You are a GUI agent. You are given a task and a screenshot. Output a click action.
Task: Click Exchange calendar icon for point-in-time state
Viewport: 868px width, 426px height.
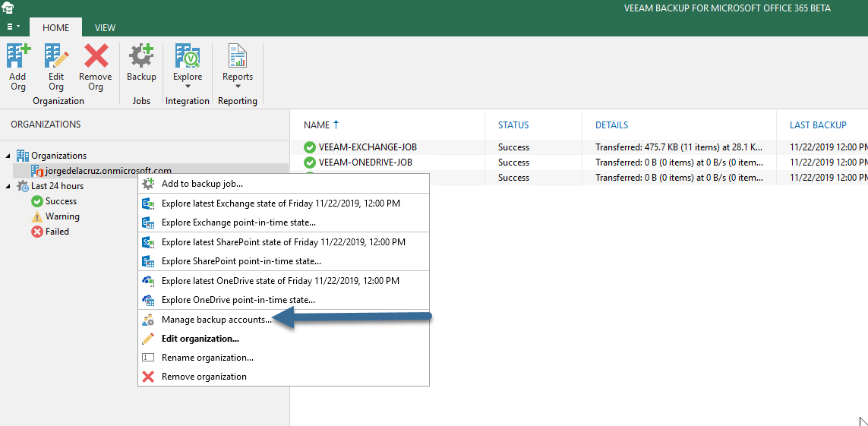click(x=148, y=222)
